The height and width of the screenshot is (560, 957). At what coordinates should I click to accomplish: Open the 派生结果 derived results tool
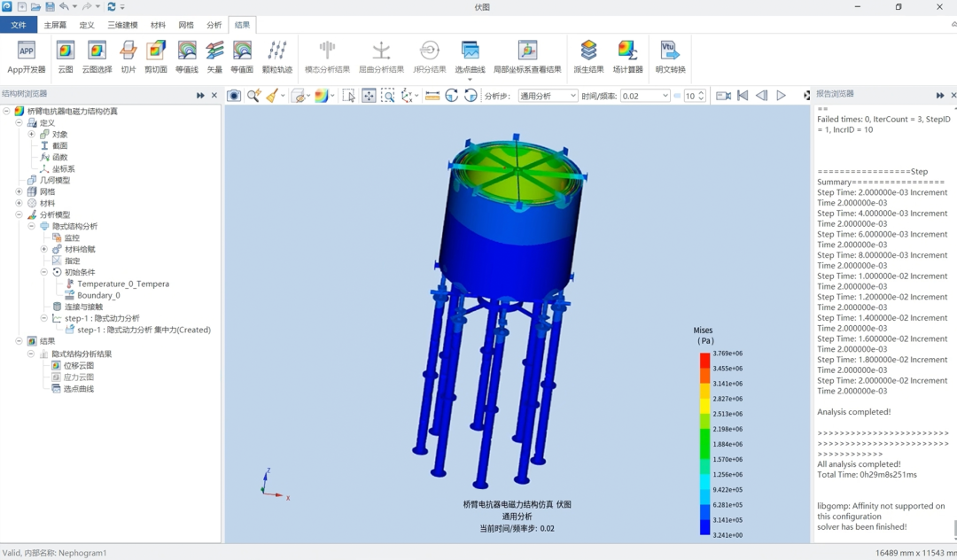(588, 57)
